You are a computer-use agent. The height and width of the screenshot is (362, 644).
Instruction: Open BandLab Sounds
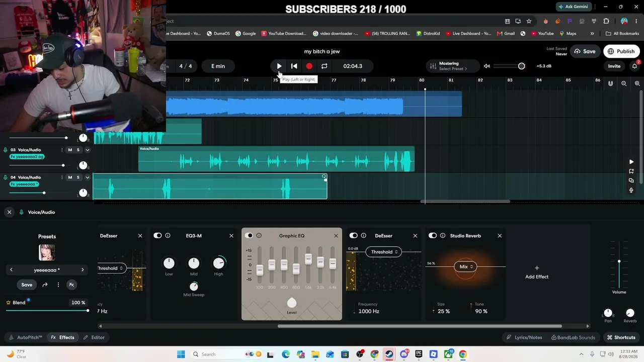[573, 337]
